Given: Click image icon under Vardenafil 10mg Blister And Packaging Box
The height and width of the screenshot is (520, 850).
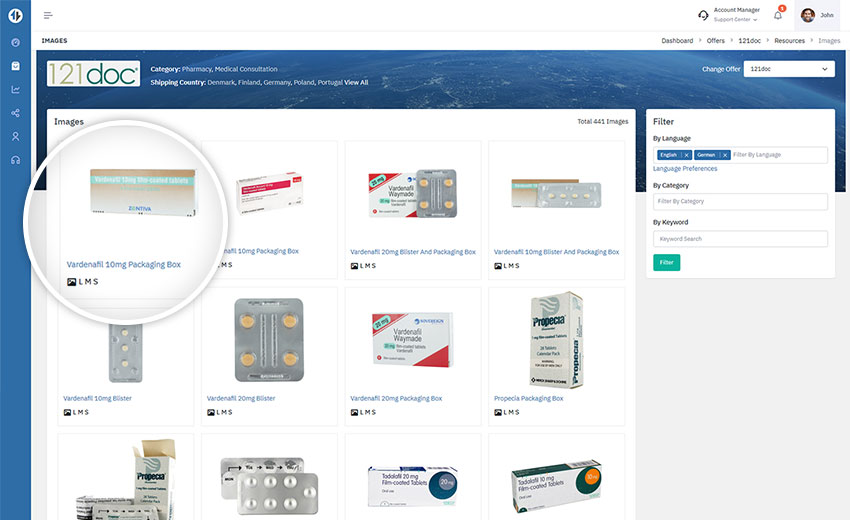Looking at the screenshot, I should pos(498,266).
